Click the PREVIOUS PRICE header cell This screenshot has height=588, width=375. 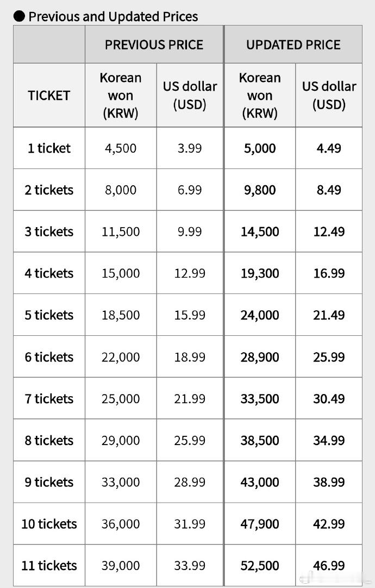click(154, 45)
